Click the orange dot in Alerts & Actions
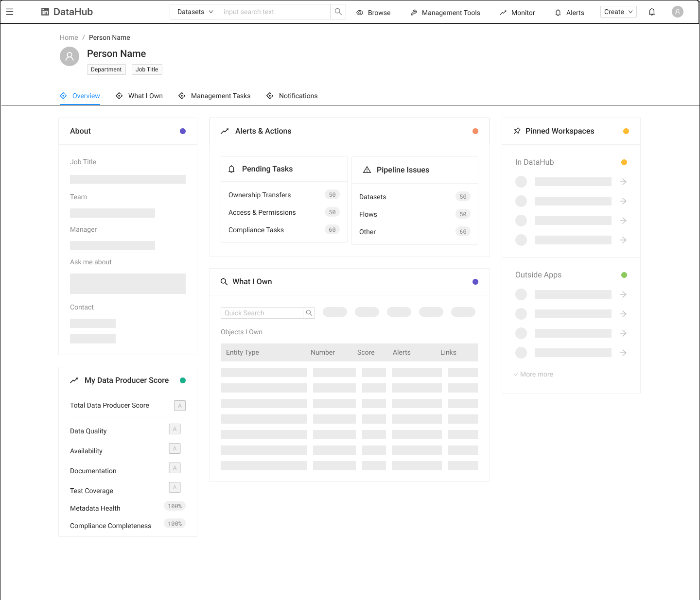 (x=475, y=131)
